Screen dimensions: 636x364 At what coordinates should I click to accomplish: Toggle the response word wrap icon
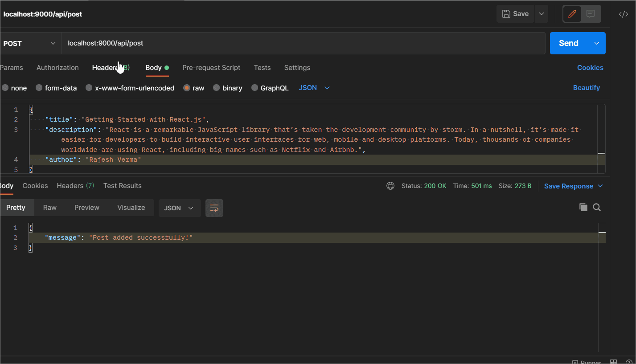[x=214, y=208]
